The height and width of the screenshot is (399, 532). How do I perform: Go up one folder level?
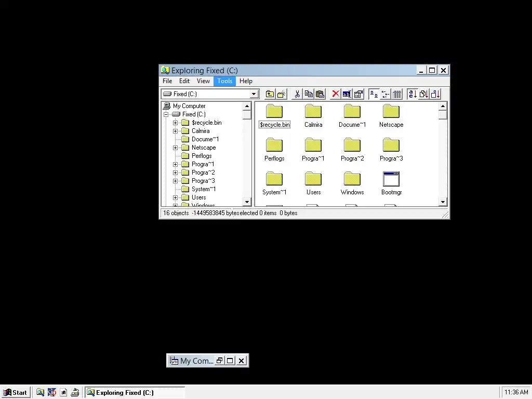[x=270, y=94]
